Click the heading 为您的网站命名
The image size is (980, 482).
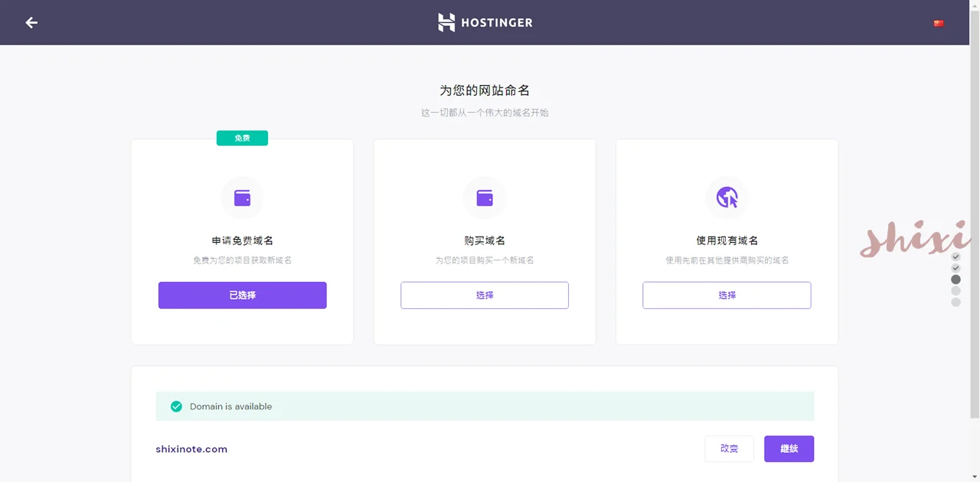(x=485, y=90)
